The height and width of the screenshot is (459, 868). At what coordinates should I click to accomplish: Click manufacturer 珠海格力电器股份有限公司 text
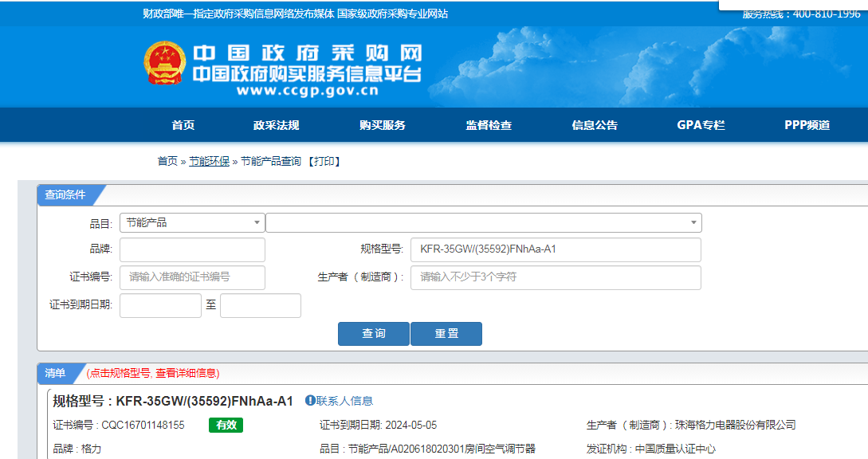735,426
